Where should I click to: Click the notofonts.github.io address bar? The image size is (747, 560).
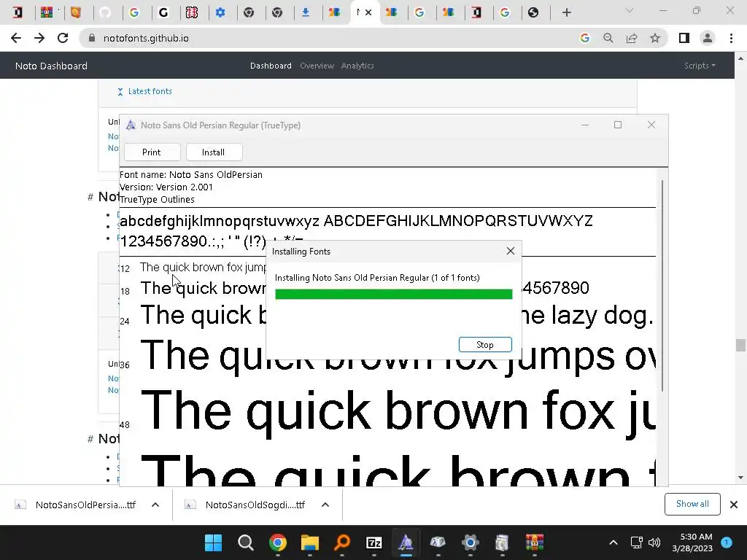pos(329,38)
